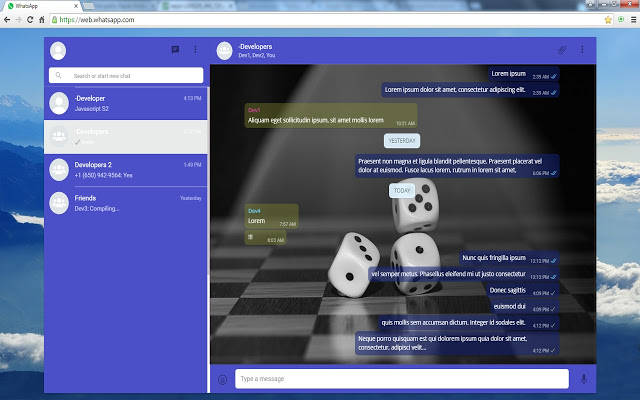
Task: Open the new chat icon
Action: point(175,49)
